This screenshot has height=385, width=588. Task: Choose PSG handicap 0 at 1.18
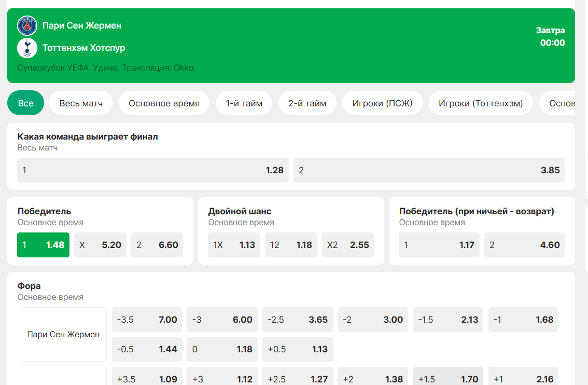[222, 349]
